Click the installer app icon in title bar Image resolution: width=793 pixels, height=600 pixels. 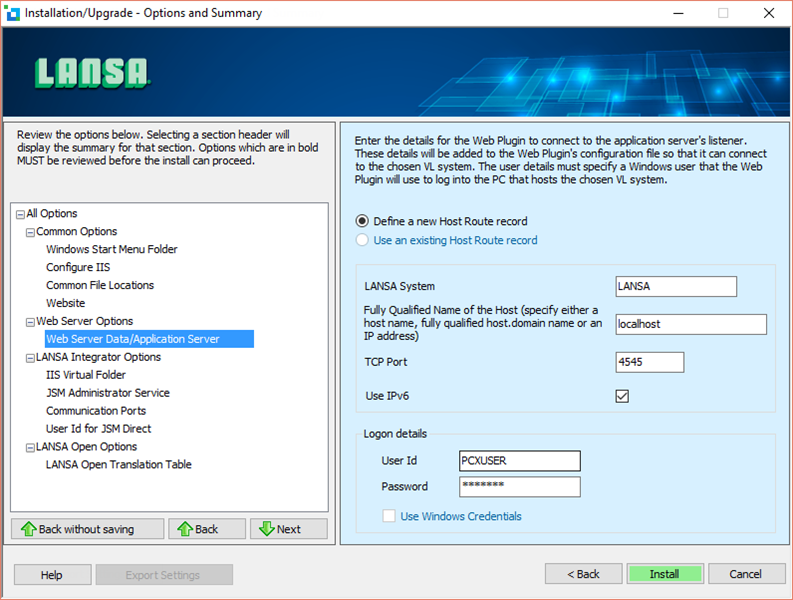pos(12,13)
